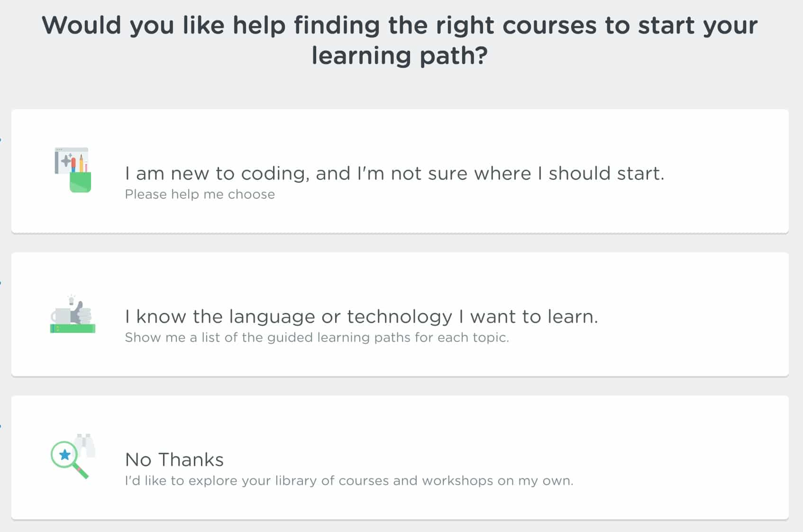Click "Please help me choose" subtitle
The image size is (803, 532).
click(x=200, y=194)
